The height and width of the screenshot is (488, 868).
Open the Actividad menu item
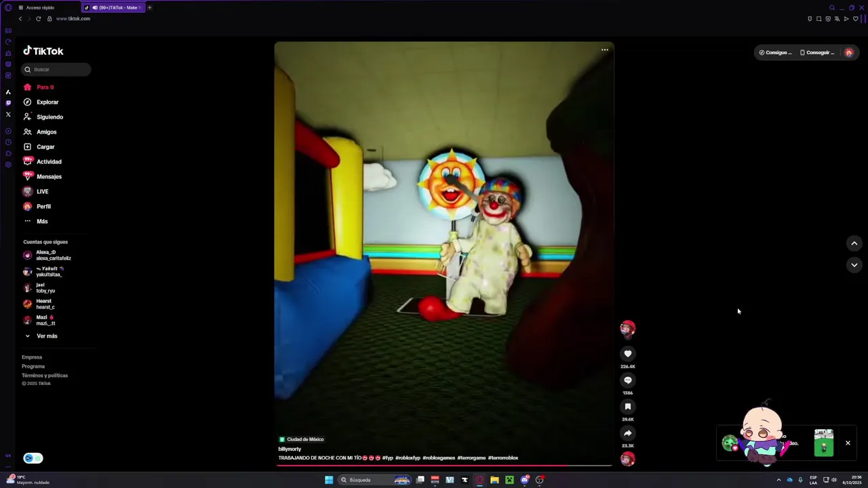(x=42, y=162)
